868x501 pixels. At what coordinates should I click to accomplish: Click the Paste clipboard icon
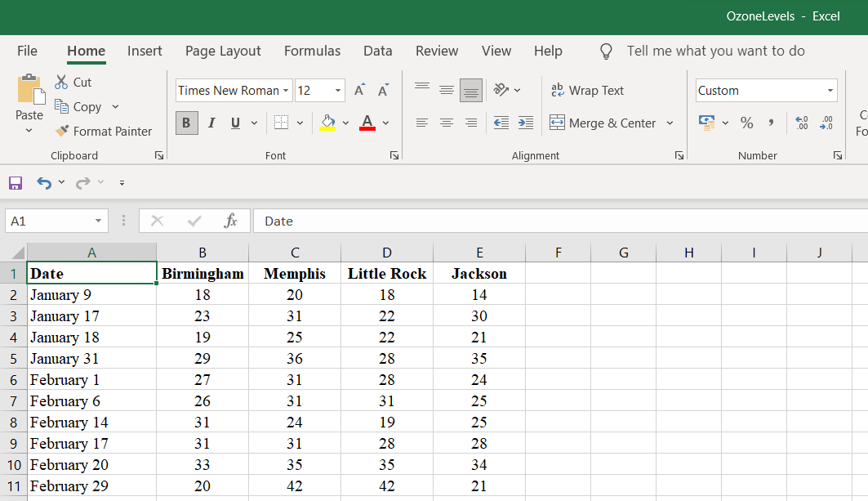[30, 88]
